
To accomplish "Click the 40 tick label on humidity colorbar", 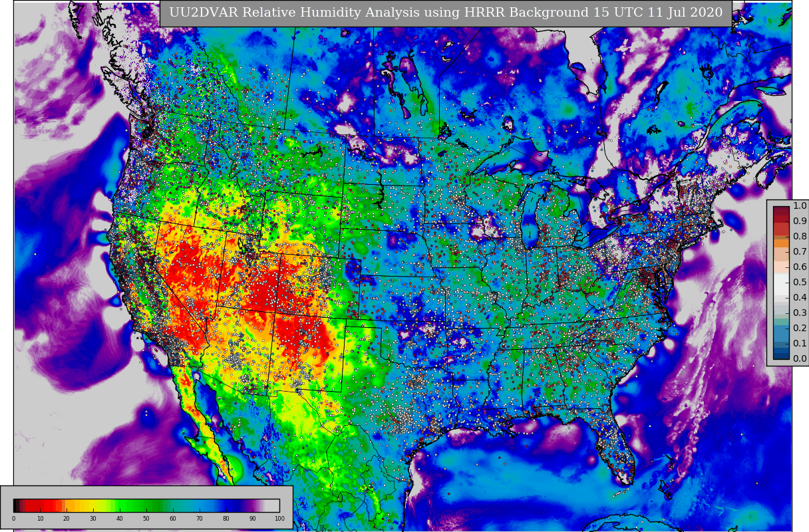I will tap(120, 518).
